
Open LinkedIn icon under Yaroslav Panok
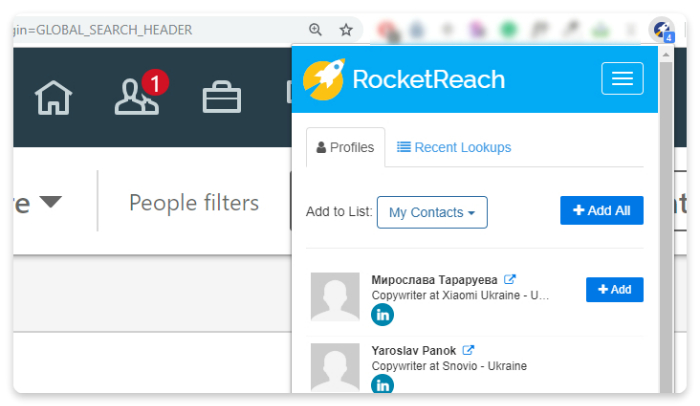tap(382, 384)
